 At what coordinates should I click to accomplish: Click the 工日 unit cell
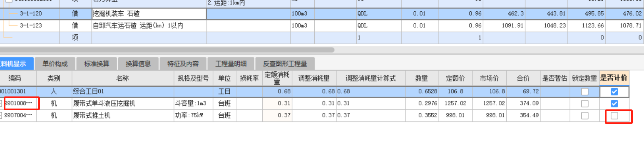225,91
